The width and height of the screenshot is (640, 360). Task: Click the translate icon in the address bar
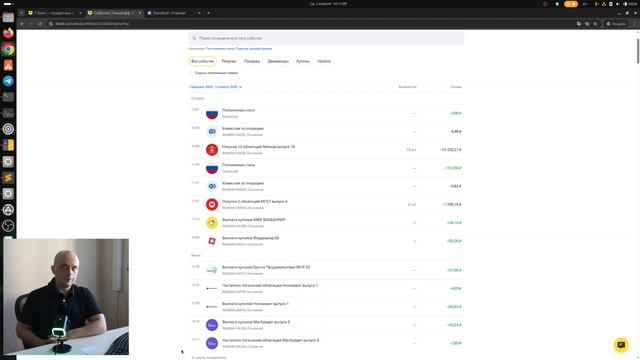579,24
